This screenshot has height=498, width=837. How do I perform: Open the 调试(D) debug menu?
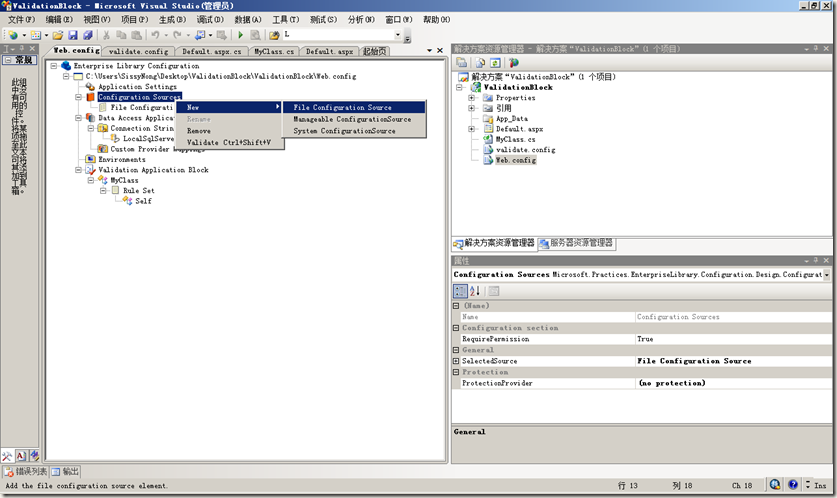210,19
